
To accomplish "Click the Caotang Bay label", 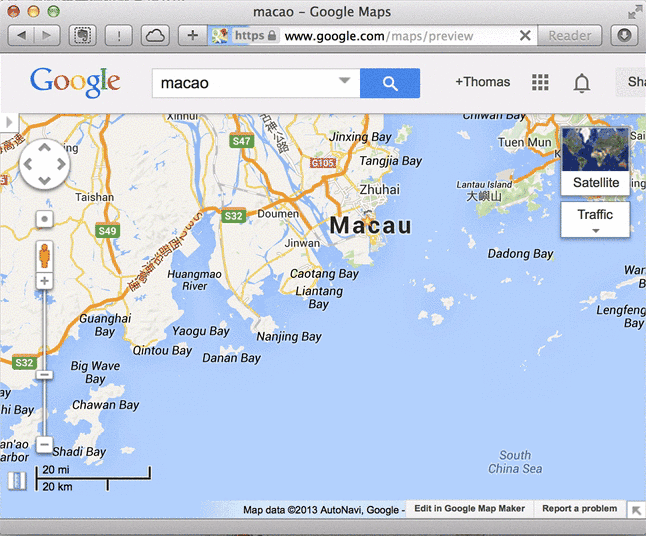I will [324, 274].
